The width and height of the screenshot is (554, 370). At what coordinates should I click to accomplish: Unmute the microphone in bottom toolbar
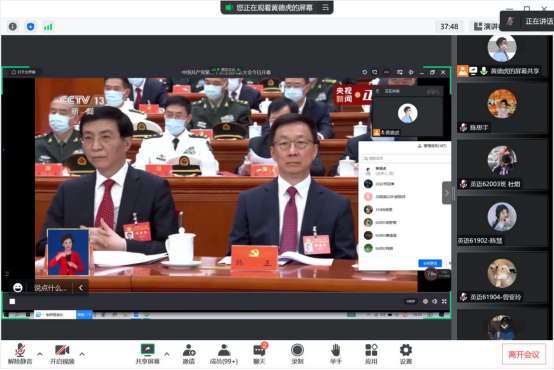click(20, 353)
